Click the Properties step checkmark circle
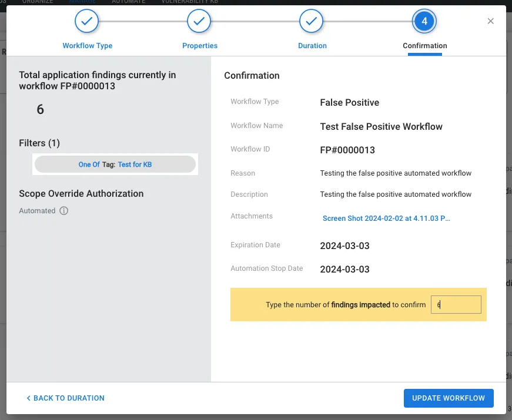The image size is (512, 420). pyautogui.click(x=199, y=21)
